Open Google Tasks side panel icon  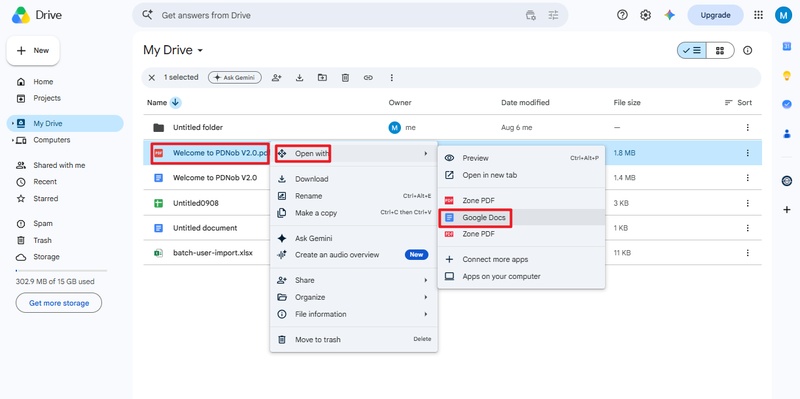787,104
